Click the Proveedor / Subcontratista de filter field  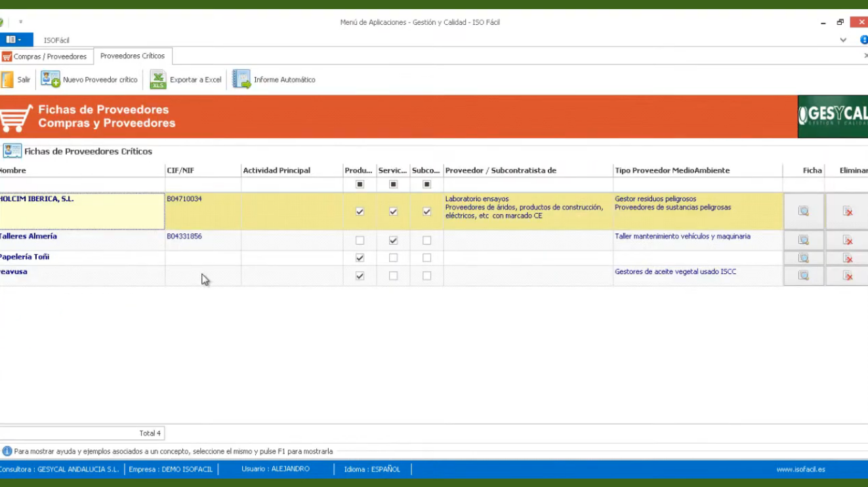point(528,185)
